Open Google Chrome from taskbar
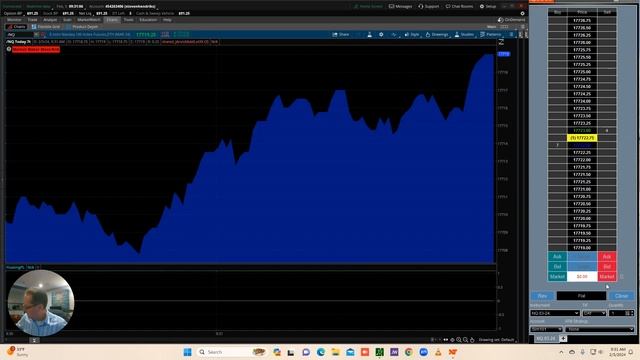 click(409, 352)
